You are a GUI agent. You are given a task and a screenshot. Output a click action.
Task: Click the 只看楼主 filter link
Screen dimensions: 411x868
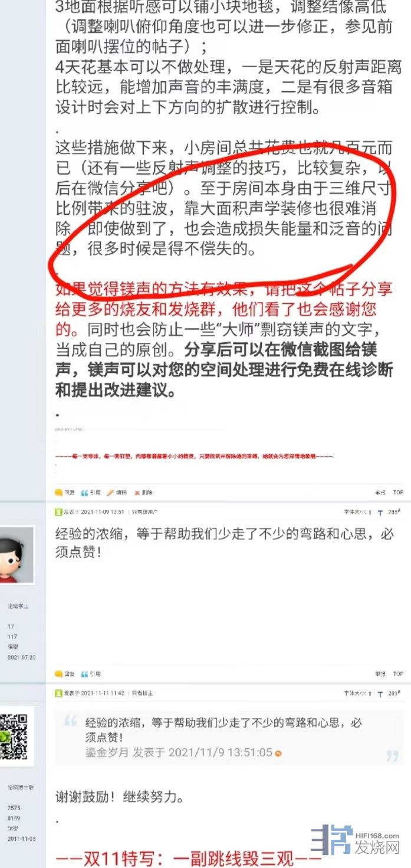(x=142, y=693)
